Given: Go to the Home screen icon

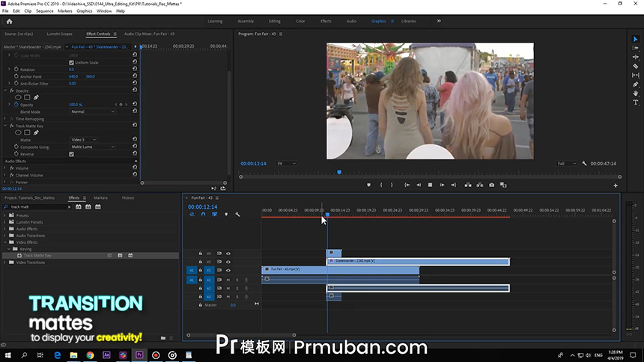Looking at the screenshot, I should click(x=9, y=22).
